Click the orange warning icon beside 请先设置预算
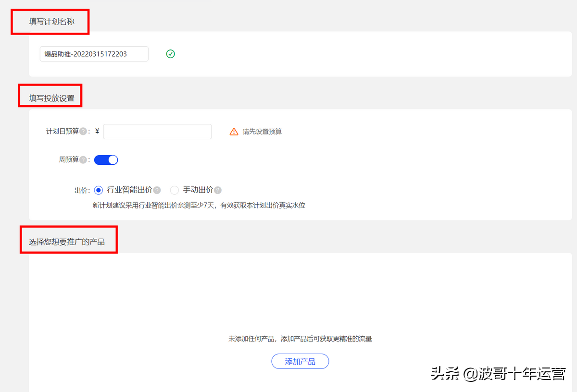 coord(234,132)
